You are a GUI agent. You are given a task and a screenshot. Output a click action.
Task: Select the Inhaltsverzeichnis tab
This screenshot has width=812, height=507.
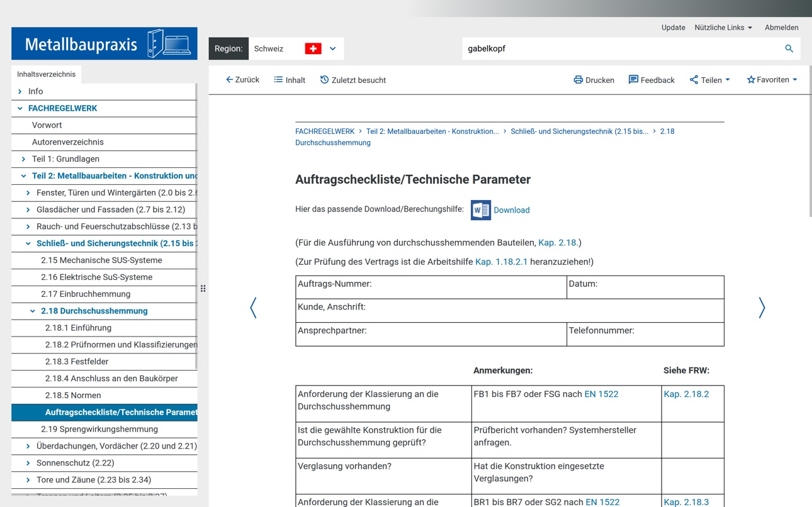tap(46, 74)
